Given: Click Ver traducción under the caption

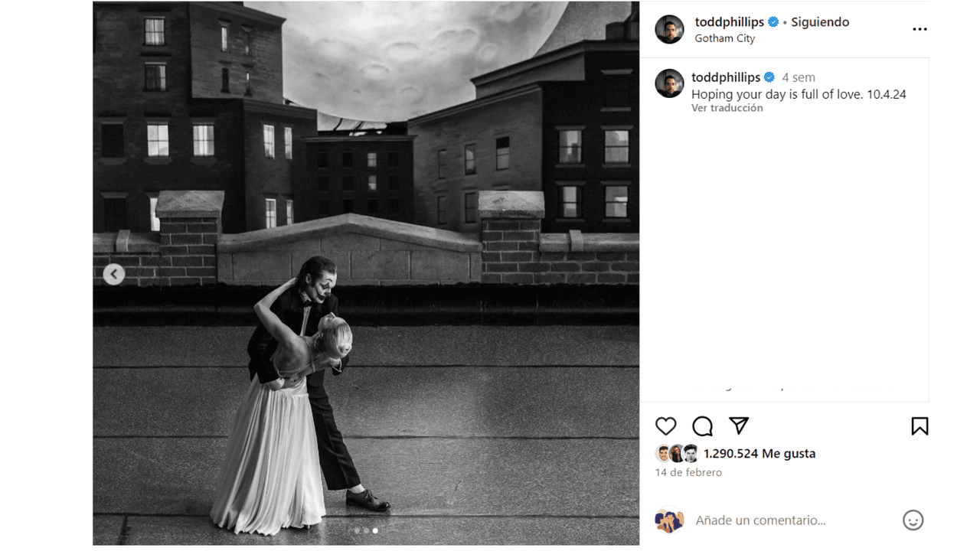Looking at the screenshot, I should 727,108.
